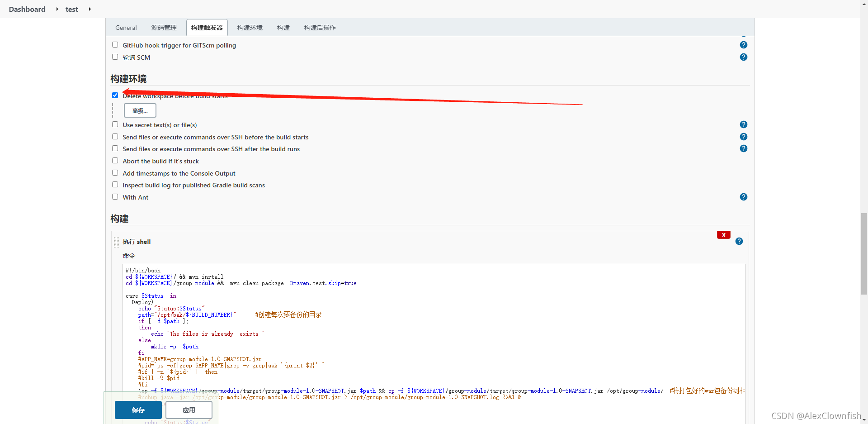Image resolution: width=868 pixels, height=424 pixels.
Task: Show help for Use secret text(s) or file(s)
Action: point(743,124)
